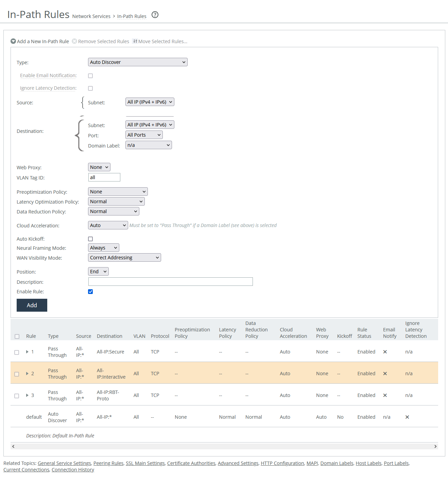Click the Move Selected Rules icon
The image size is (448, 485).
[135, 41]
